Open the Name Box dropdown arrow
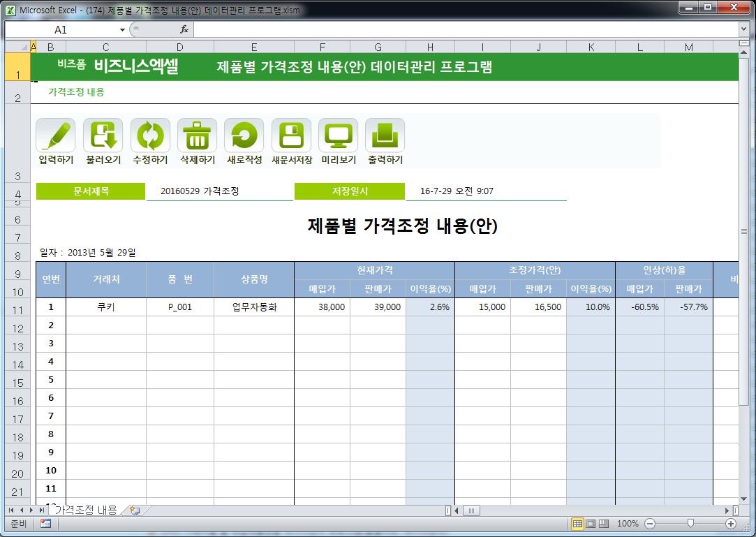The image size is (756, 537). (122, 30)
